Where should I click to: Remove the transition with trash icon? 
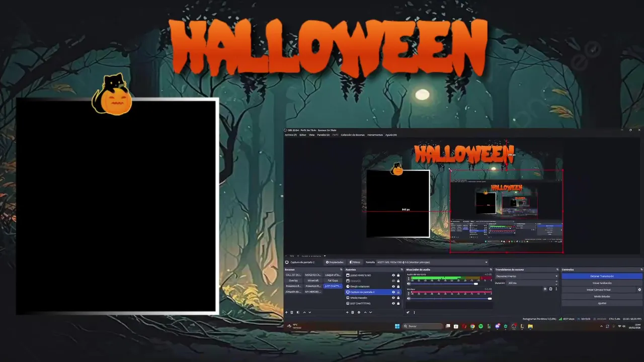click(x=550, y=289)
